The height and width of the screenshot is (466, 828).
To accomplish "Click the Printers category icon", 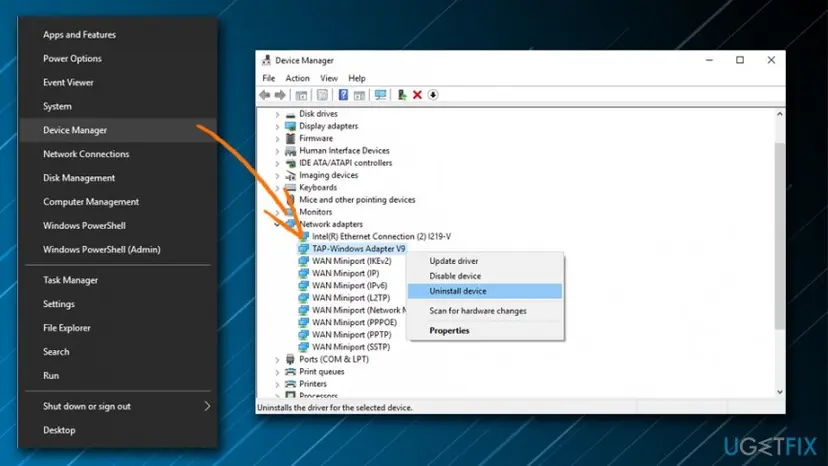I will coord(290,384).
